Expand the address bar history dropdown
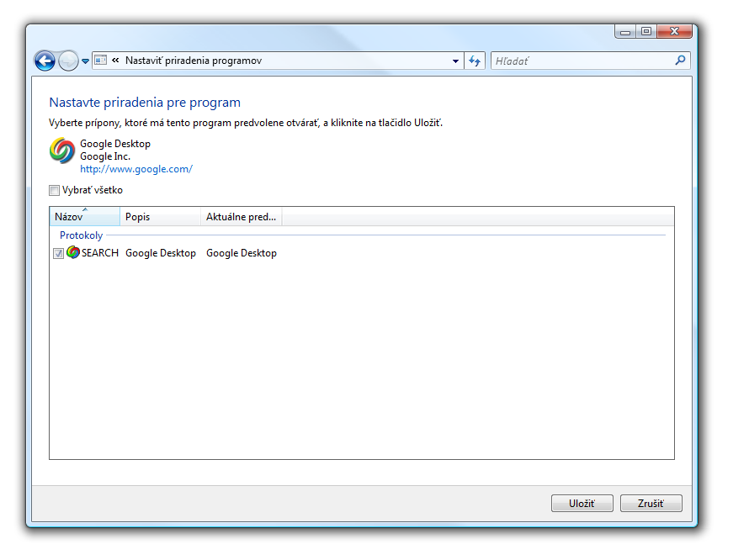Viewport: 749px width, 560px height. click(455, 61)
